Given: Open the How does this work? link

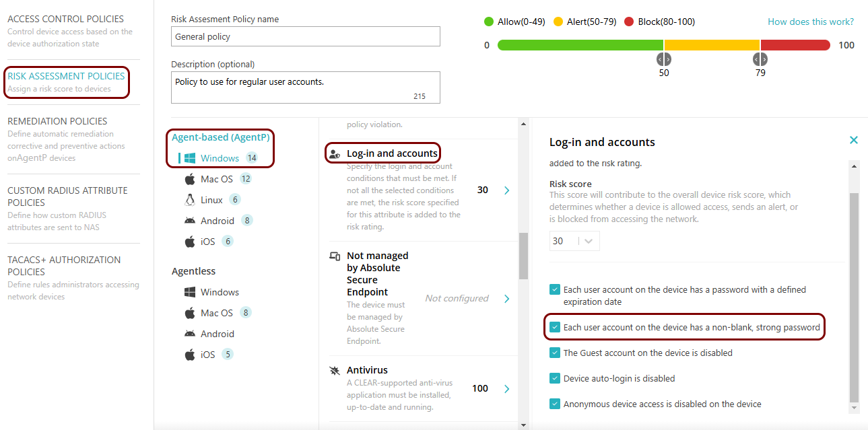Looking at the screenshot, I should pyautogui.click(x=811, y=22).
